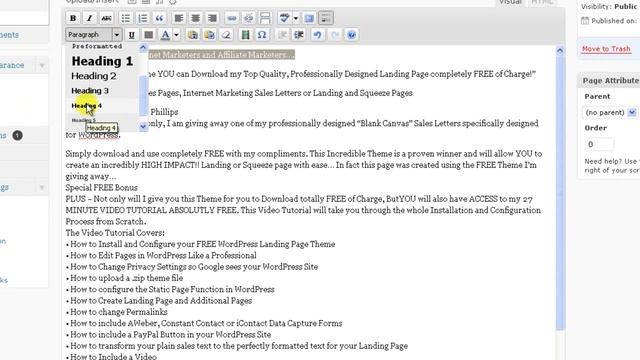The image size is (640, 360).
Task: Open the Parent page dropdown
Action: point(611,112)
